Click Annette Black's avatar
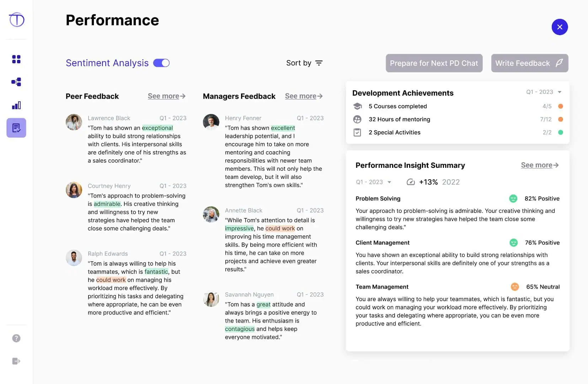The width and height of the screenshot is (588, 384). tap(211, 214)
